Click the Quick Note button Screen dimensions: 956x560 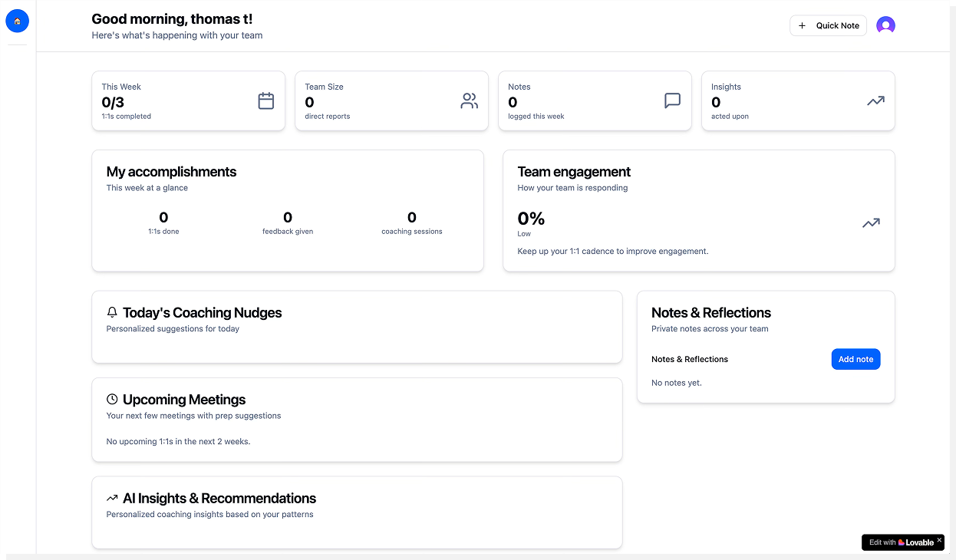pyautogui.click(x=828, y=25)
